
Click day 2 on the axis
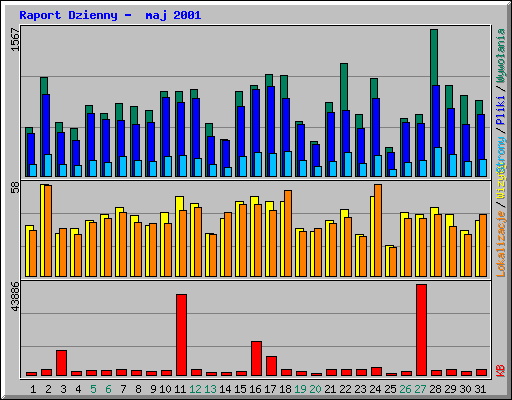48,389
